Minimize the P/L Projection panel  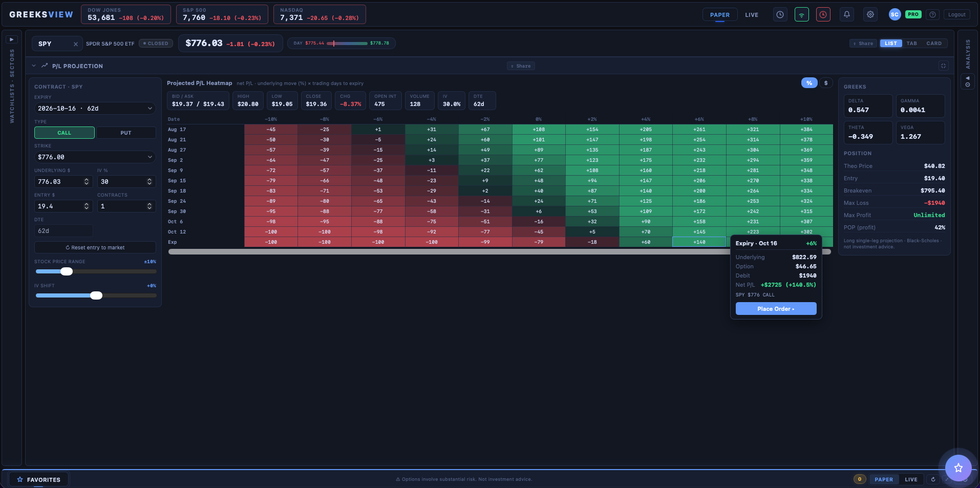[943, 66]
